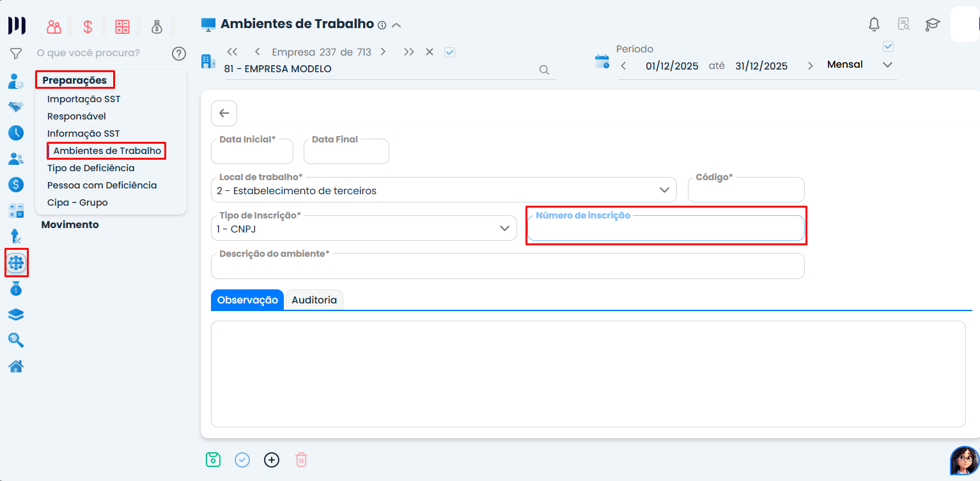Click the graduation cap training icon
The image size is (980, 481).
(x=933, y=24)
